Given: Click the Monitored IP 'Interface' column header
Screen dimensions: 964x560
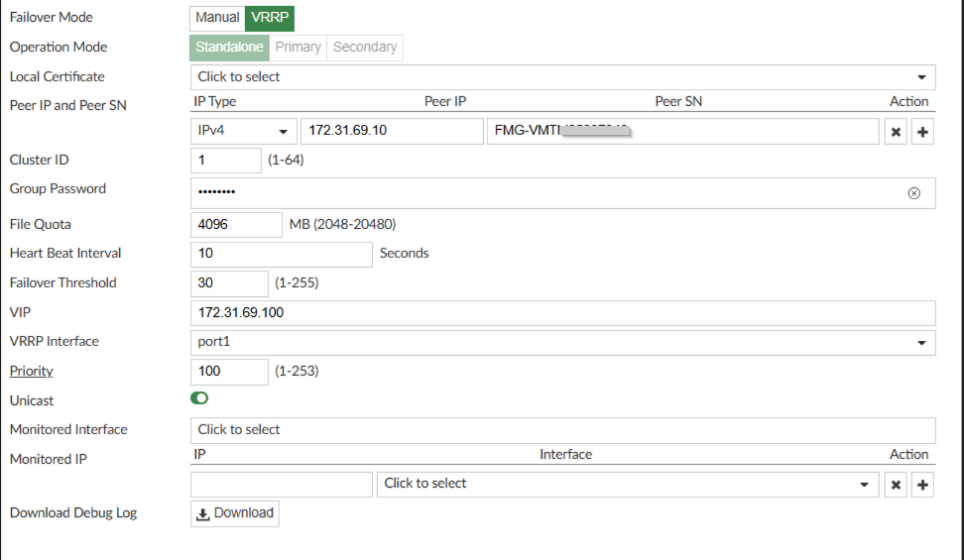Looking at the screenshot, I should coord(565,454).
